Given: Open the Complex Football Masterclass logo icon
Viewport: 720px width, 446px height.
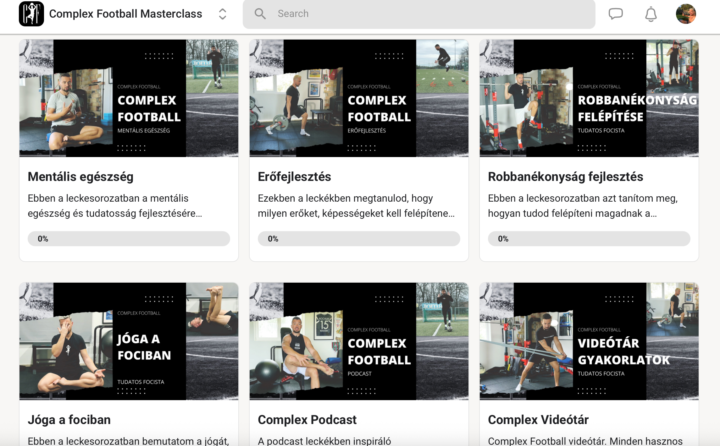Looking at the screenshot, I should tap(31, 14).
